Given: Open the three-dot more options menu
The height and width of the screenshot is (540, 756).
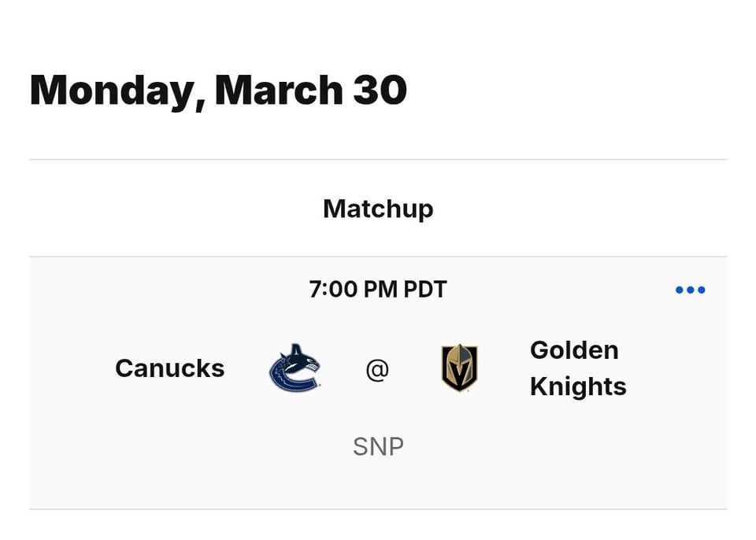Looking at the screenshot, I should [x=690, y=290].
